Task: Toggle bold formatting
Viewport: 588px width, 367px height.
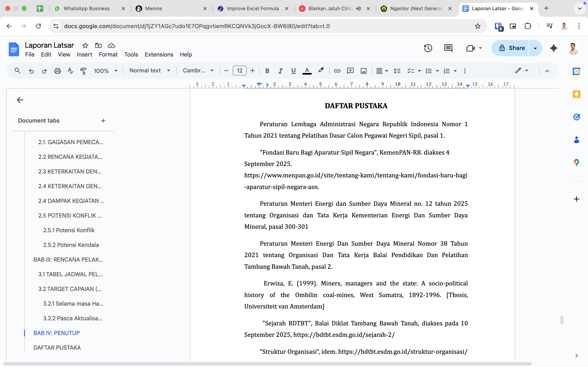Action: (267, 71)
